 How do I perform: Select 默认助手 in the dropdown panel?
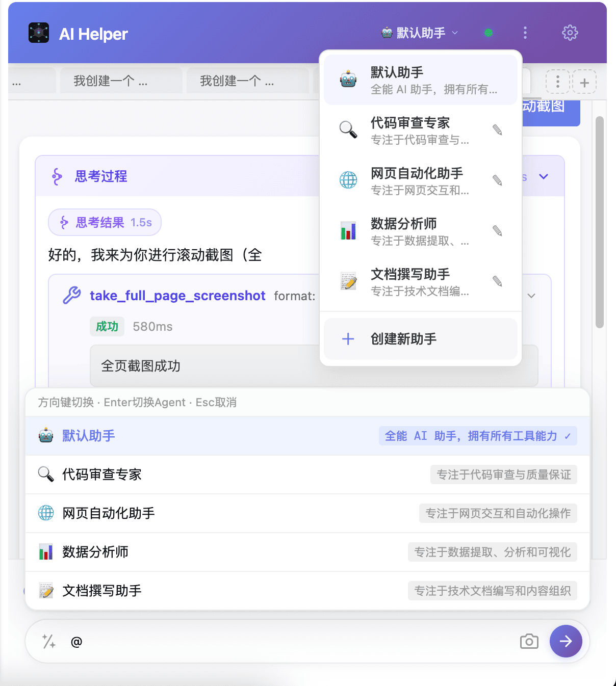(421, 80)
